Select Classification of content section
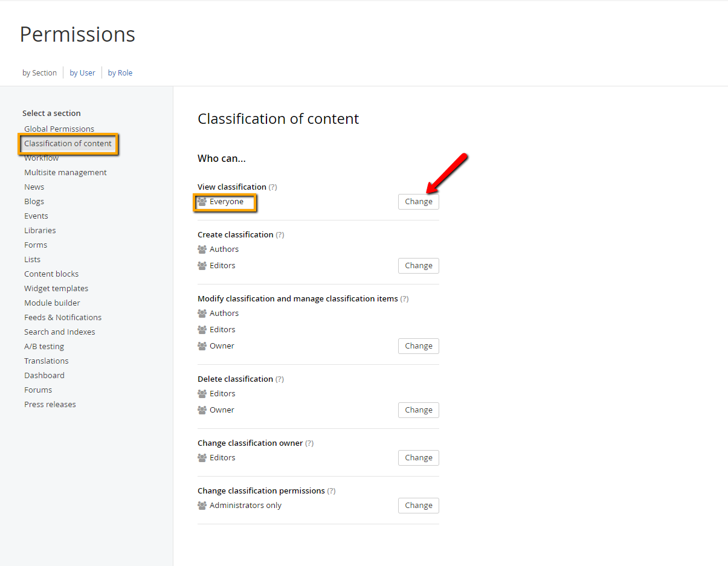The image size is (728, 566). coord(68,144)
